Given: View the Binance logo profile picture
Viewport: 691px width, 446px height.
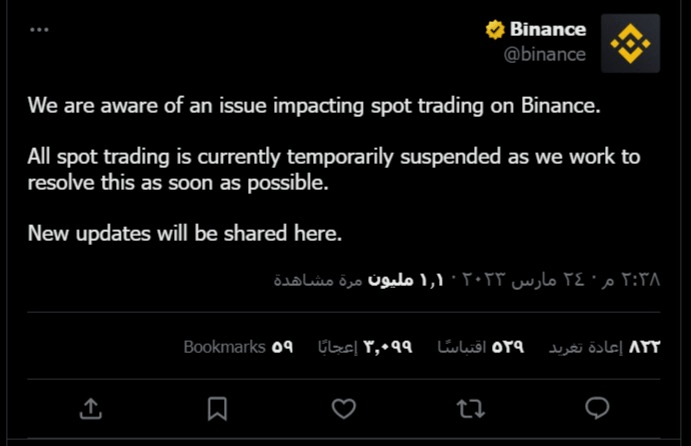Looking at the screenshot, I should click(x=630, y=43).
